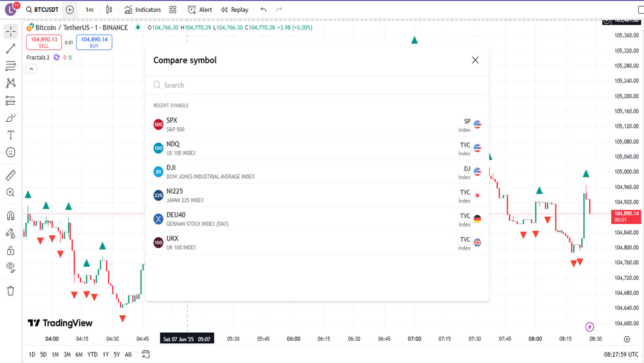Switch to the 5Y time range

point(116,354)
